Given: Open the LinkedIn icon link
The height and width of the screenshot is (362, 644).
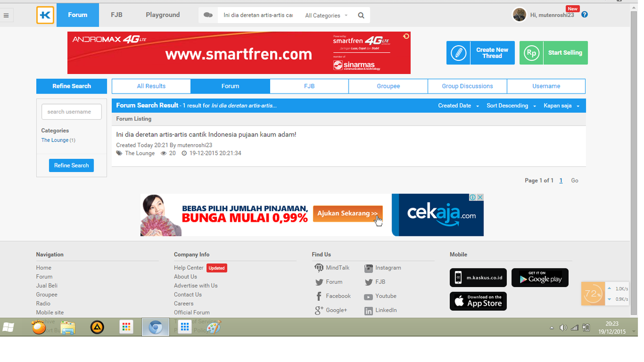Looking at the screenshot, I should pyautogui.click(x=369, y=311).
